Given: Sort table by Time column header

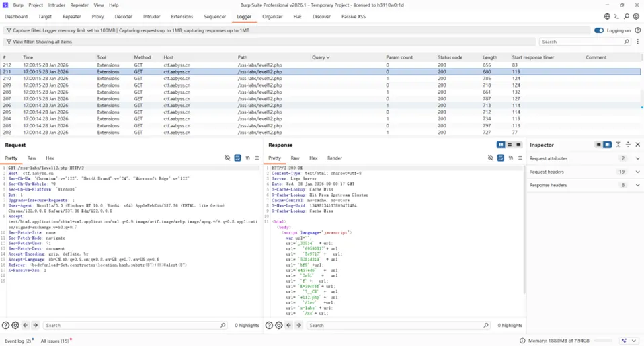Looking at the screenshot, I should 28,58.
